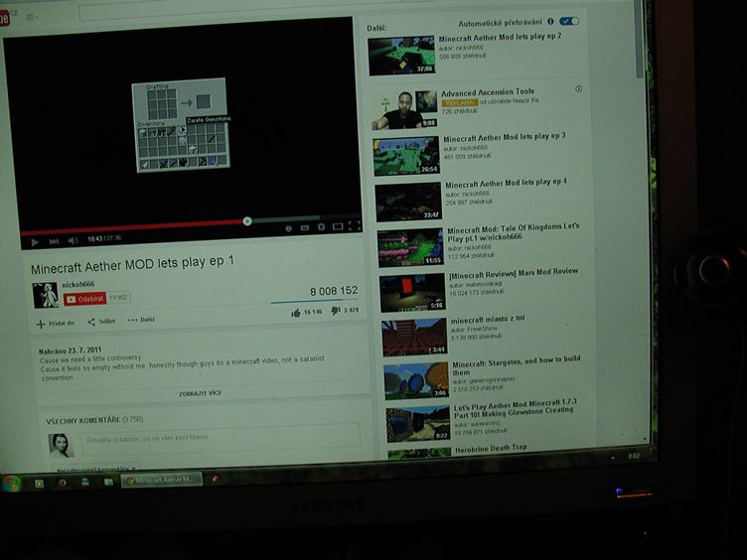Open Minecraft Aether Mod lets play ep 3
This screenshot has height=560, width=747.
[x=504, y=137]
